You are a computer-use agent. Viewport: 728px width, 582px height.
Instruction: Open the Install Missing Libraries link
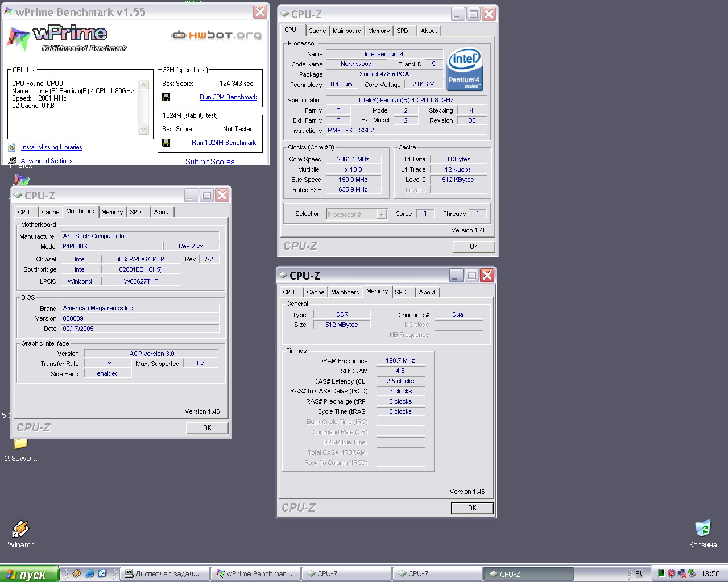[x=51, y=147]
